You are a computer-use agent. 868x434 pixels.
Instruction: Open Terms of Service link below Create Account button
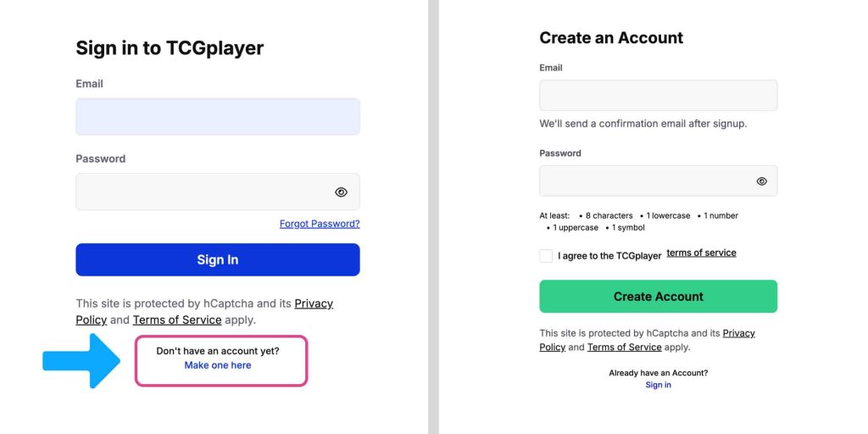pyautogui.click(x=624, y=348)
